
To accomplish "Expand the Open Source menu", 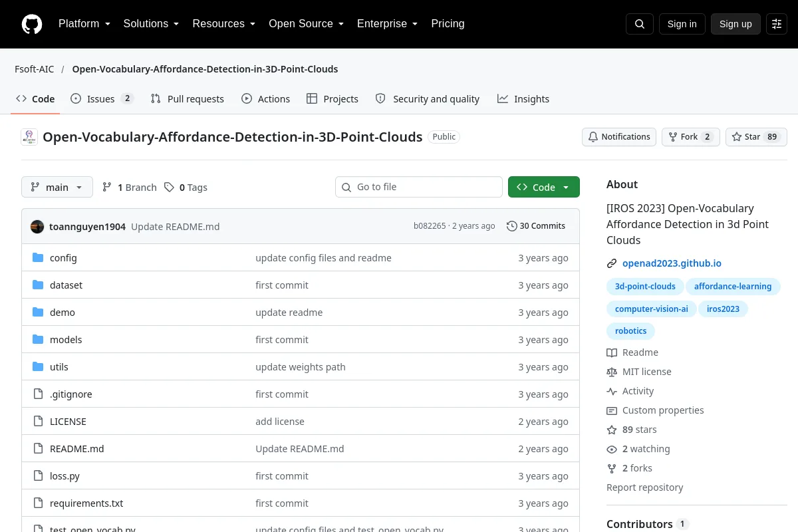I will 306,24.
